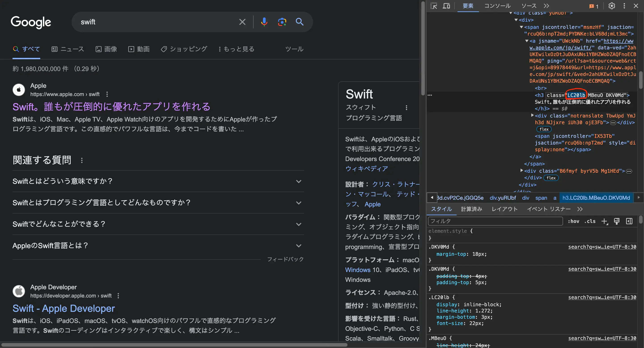The image size is (644, 348).
Task: Open options for 関連する質問 section
Action: pyautogui.click(x=82, y=160)
